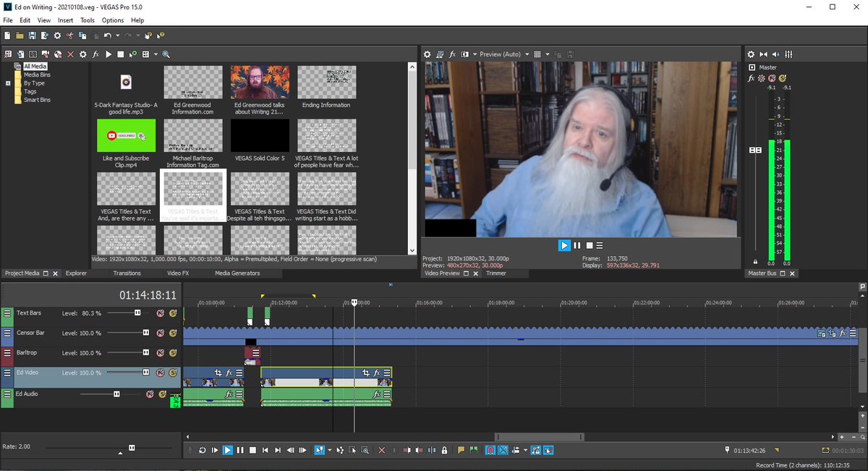Open the Insert menu
Screen dimensions: 868x471
(x=65, y=20)
